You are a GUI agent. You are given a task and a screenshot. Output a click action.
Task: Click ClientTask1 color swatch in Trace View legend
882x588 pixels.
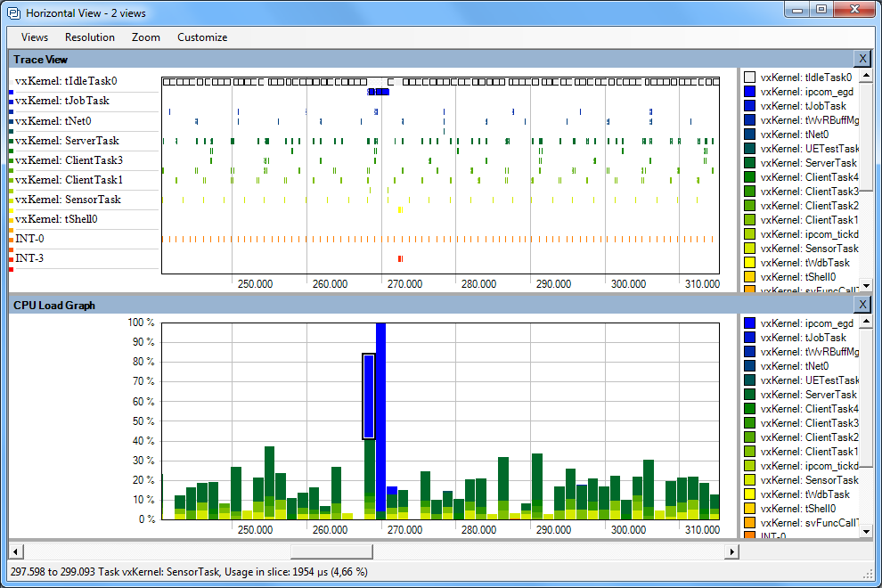[749, 219]
